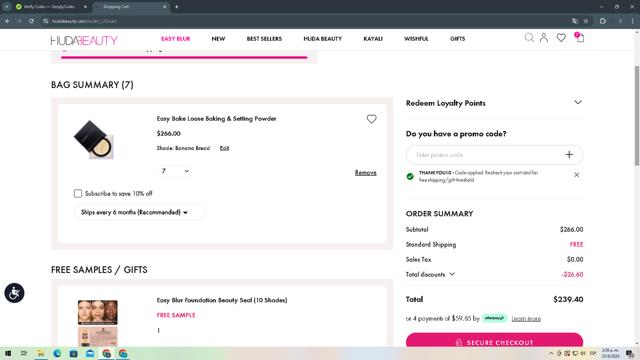640x360 pixels.
Task: Click Edit next to Banana Bread shade
Action: 224,148
